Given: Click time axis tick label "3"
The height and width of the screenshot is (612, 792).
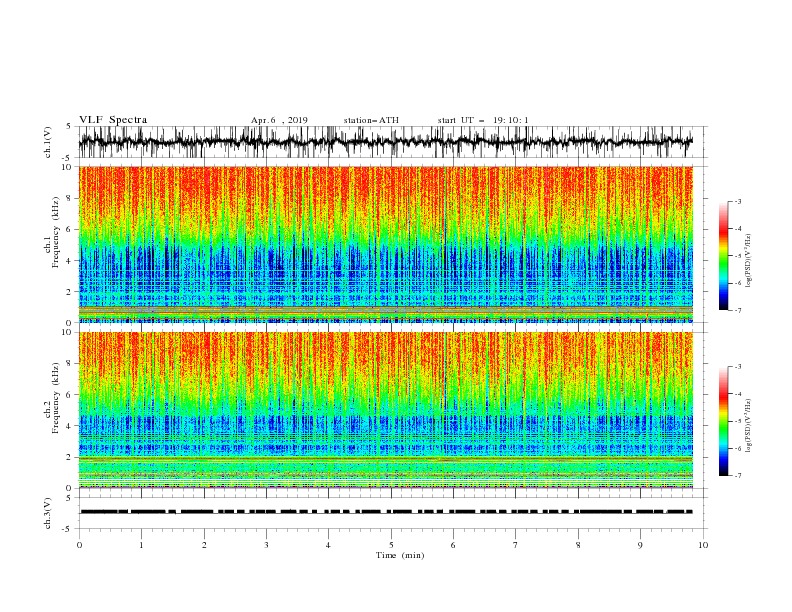Looking at the screenshot, I should 266,545.
